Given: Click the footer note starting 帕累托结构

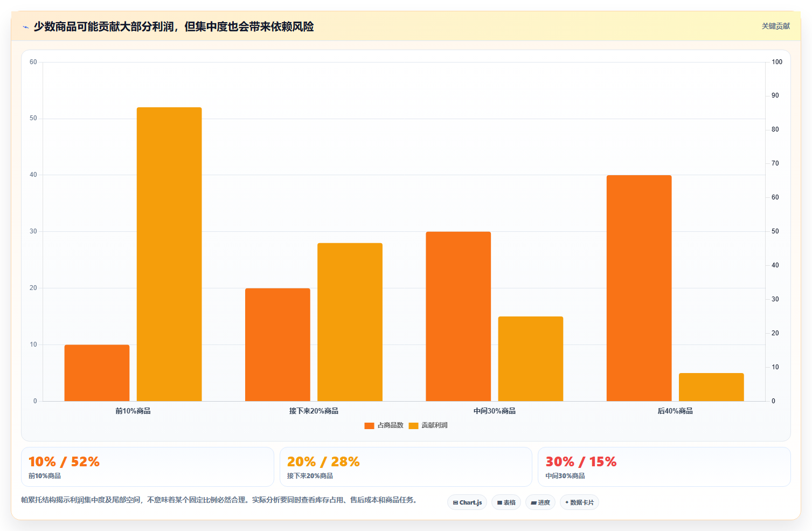Looking at the screenshot, I should point(219,500).
